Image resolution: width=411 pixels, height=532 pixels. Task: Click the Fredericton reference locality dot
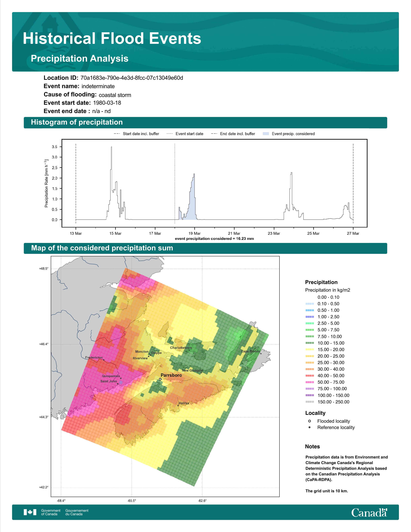pos(103,360)
